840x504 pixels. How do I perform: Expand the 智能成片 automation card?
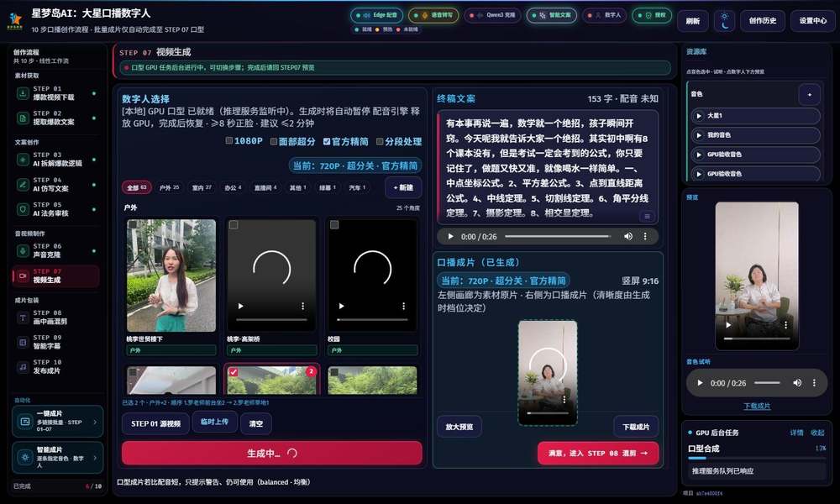[57, 458]
